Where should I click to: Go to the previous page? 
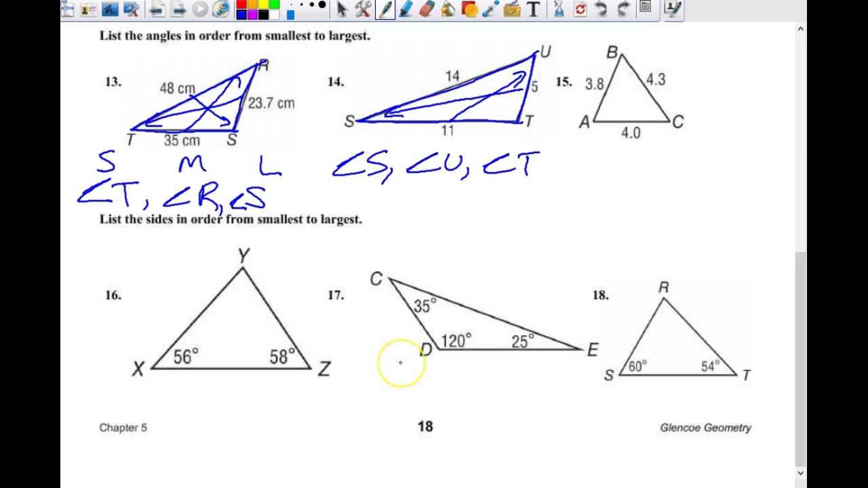[x=157, y=9]
